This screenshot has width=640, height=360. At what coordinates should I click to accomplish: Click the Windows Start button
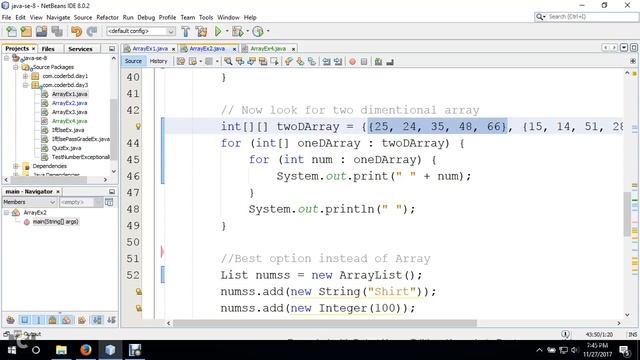coord(11,350)
